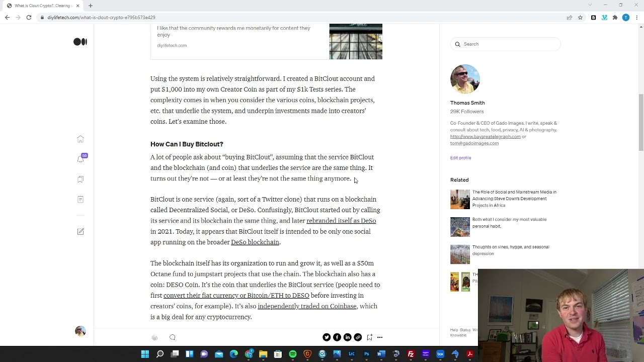Click the Write story pencil icon
The height and width of the screenshot is (362, 644).
tap(80, 231)
